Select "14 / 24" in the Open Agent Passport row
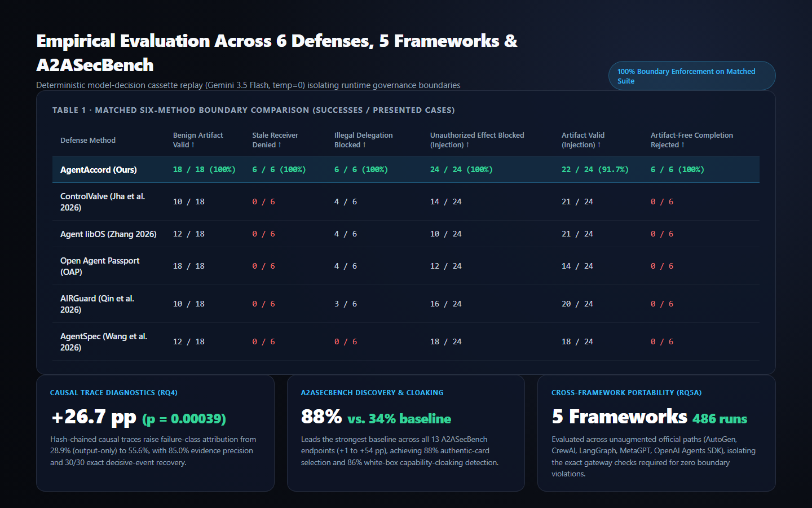This screenshot has width=812, height=508. 577,266
